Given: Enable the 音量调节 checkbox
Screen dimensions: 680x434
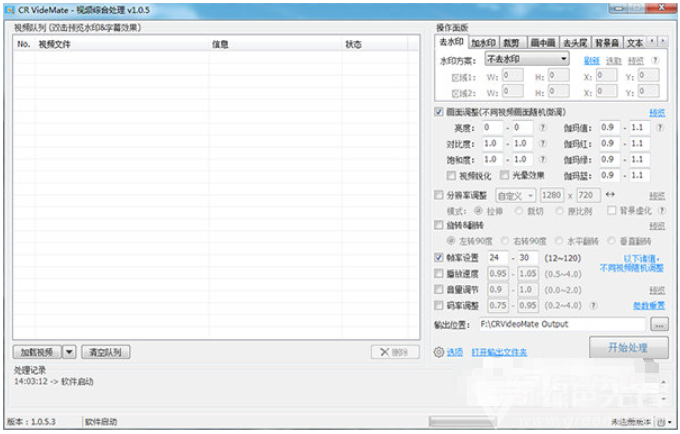Looking at the screenshot, I should tap(438, 289).
